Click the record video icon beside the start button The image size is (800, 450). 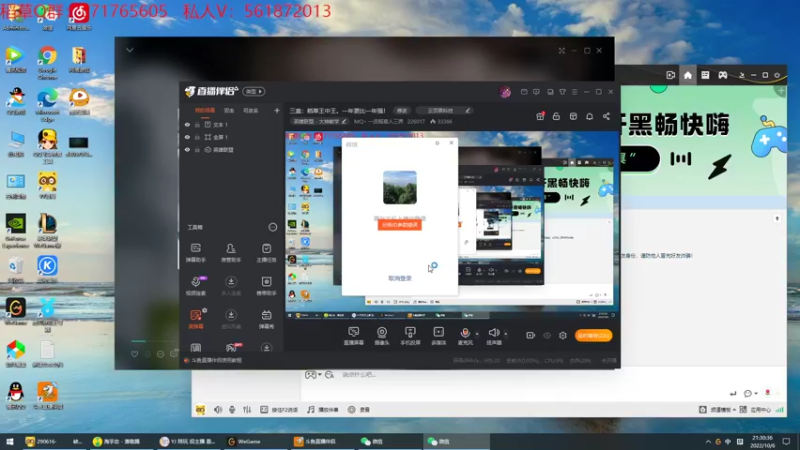[x=531, y=335]
